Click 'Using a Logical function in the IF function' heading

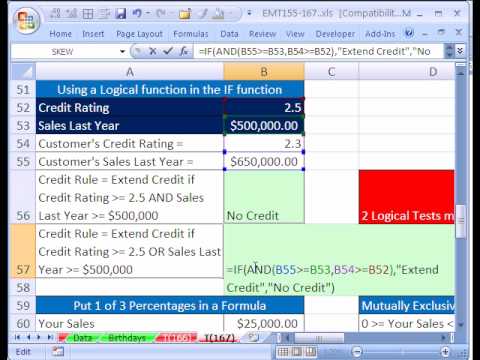point(170,90)
